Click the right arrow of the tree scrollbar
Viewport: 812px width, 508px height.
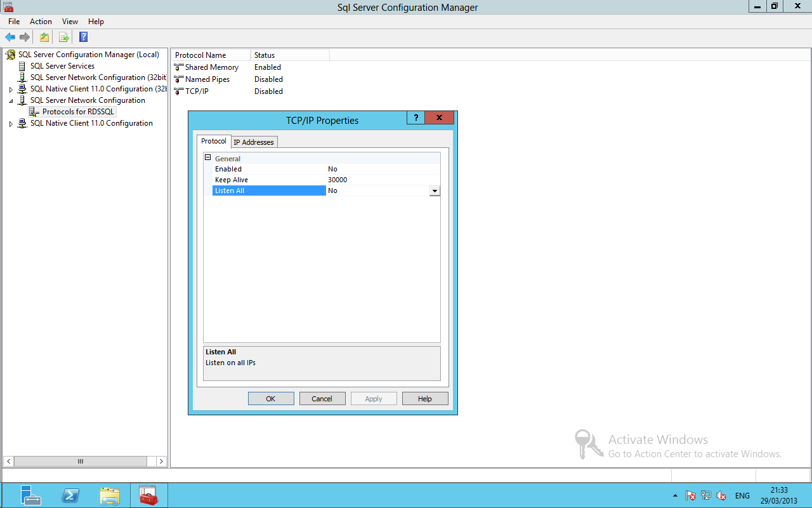coord(161,461)
